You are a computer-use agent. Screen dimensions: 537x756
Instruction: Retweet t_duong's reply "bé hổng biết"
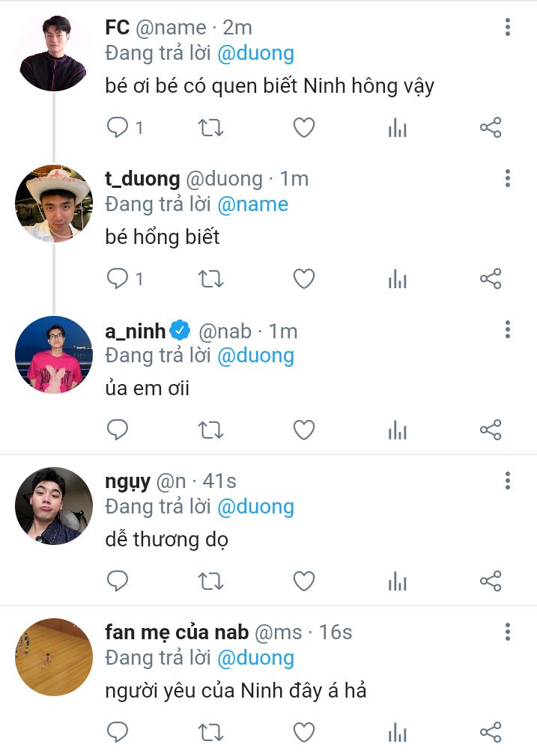pyautogui.click(x=210, y=279)
